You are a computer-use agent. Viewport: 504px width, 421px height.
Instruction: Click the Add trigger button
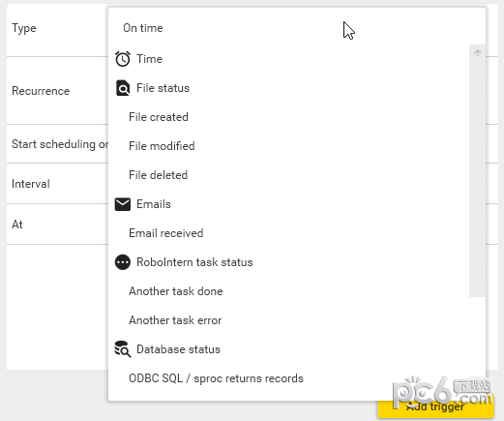pyautogui.click(x=435, y=408)
